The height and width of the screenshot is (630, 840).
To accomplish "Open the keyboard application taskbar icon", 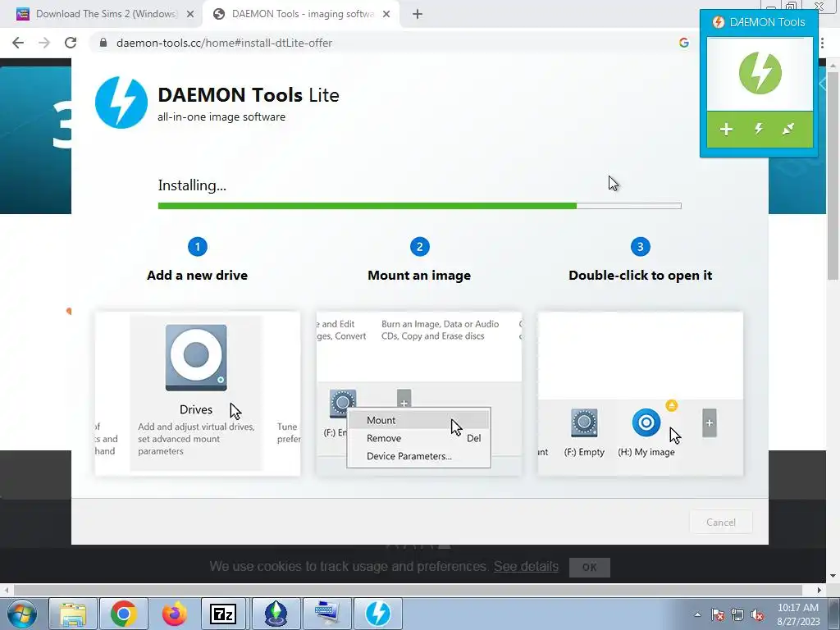I will [326, 614].
